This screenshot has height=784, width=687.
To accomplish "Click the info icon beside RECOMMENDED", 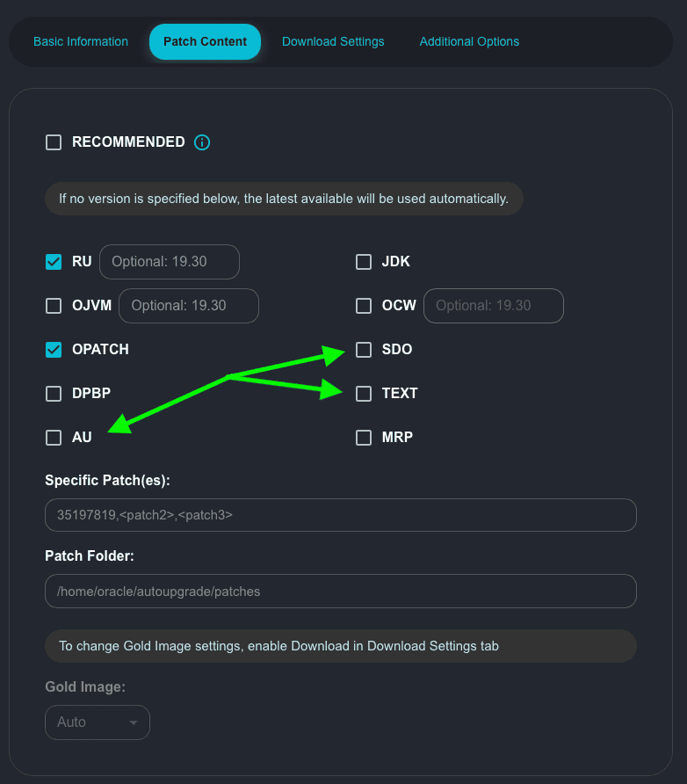I will [x=202, y=142].
